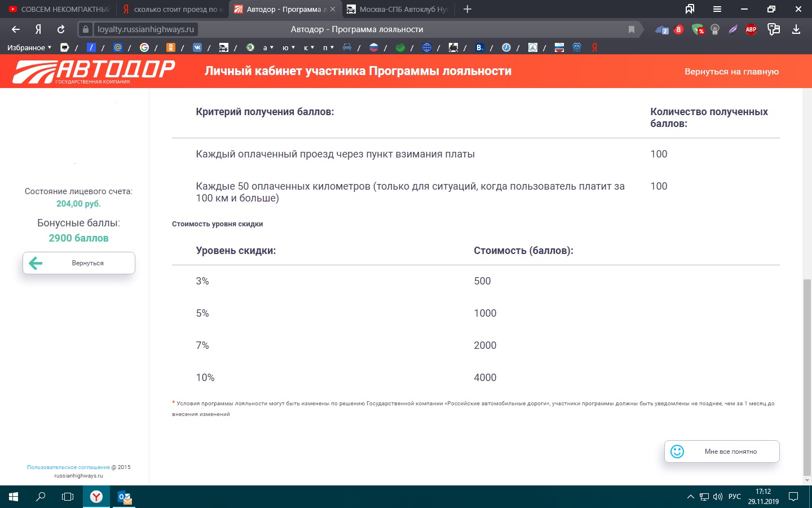The image size is (812, 508).
Task: Open the blue slash bookmark icon
Action: (x=91, y=47)
